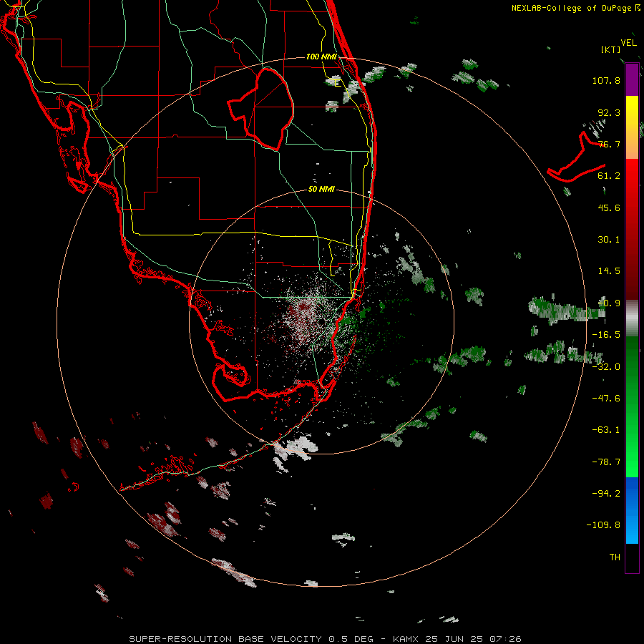Select the -0.9 velocity scale value

coord(609,303)
